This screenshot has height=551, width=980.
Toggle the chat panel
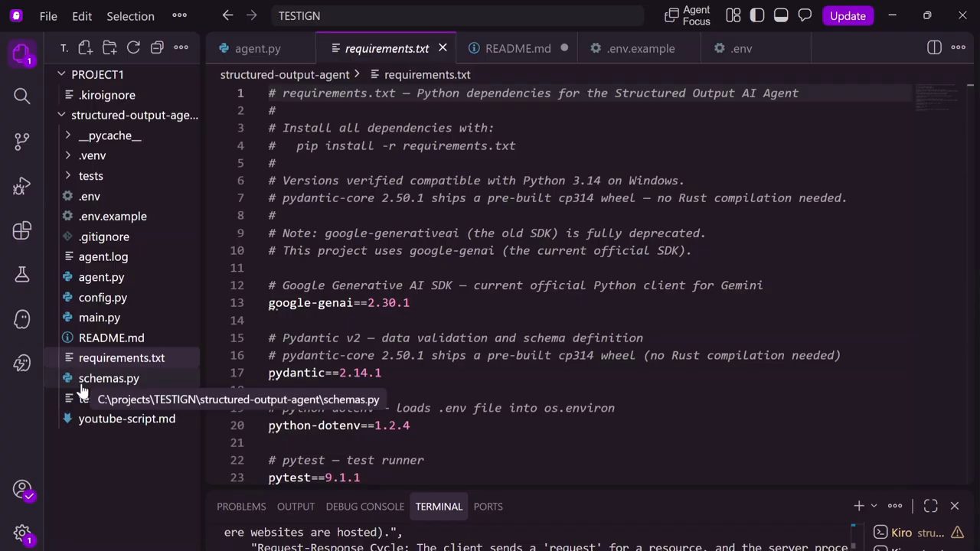[805, 15]
